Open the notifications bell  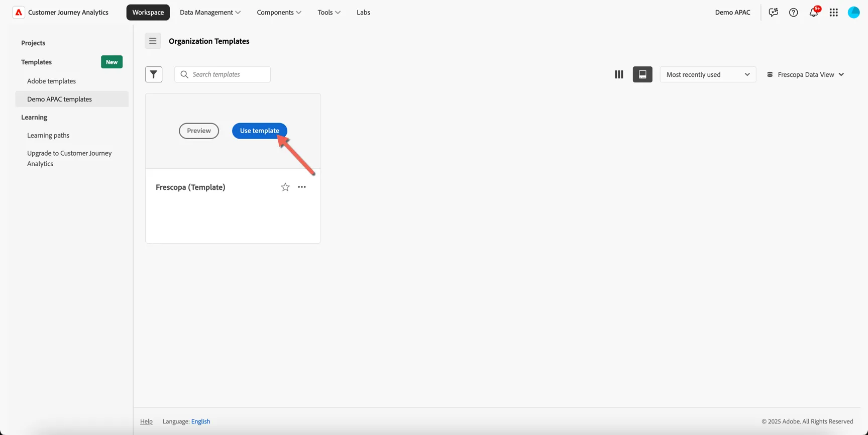(814, 12)
